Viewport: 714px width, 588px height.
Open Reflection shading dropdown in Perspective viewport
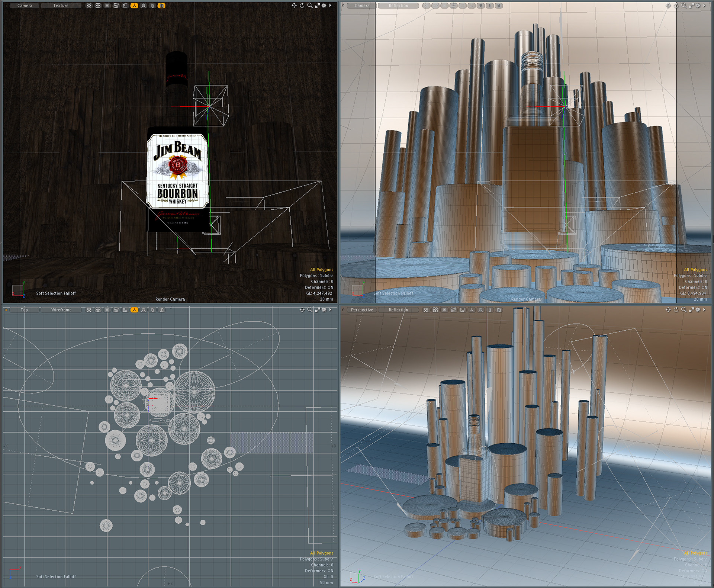point(398,310)
